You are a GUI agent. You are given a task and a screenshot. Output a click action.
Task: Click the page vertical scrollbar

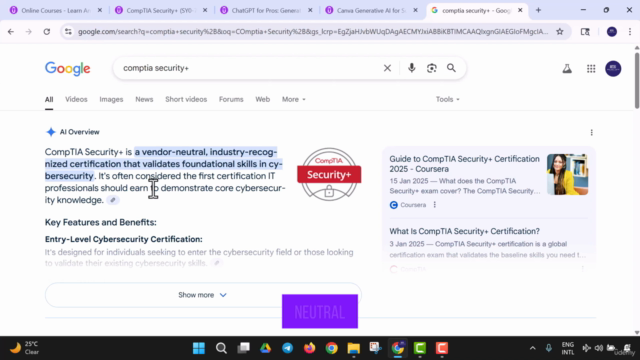click(x=637, y=81)
